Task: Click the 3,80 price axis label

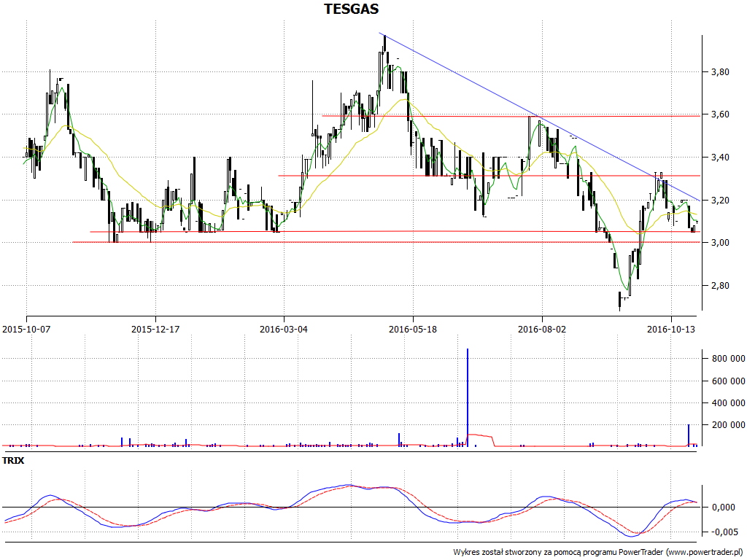Action: coord(720,72)
